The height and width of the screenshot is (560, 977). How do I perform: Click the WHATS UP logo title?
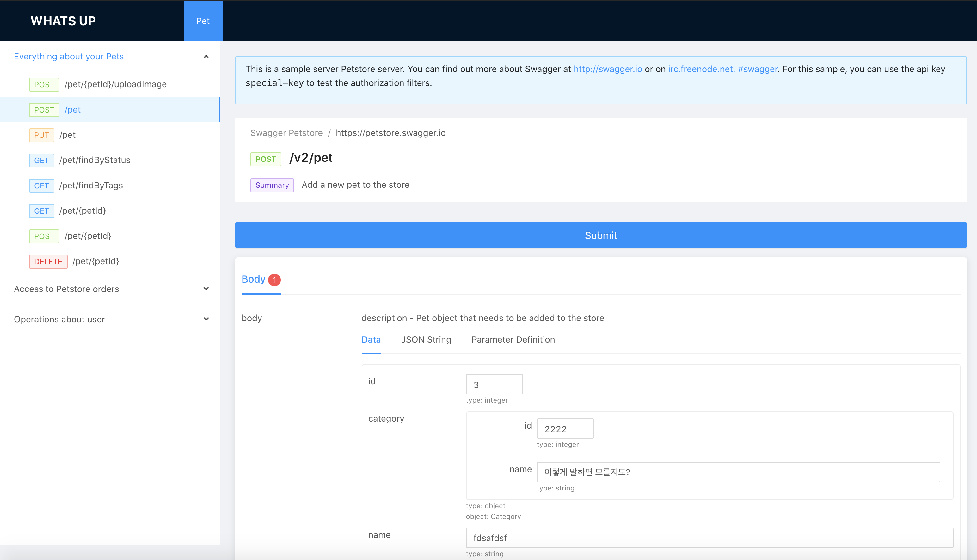63,21
